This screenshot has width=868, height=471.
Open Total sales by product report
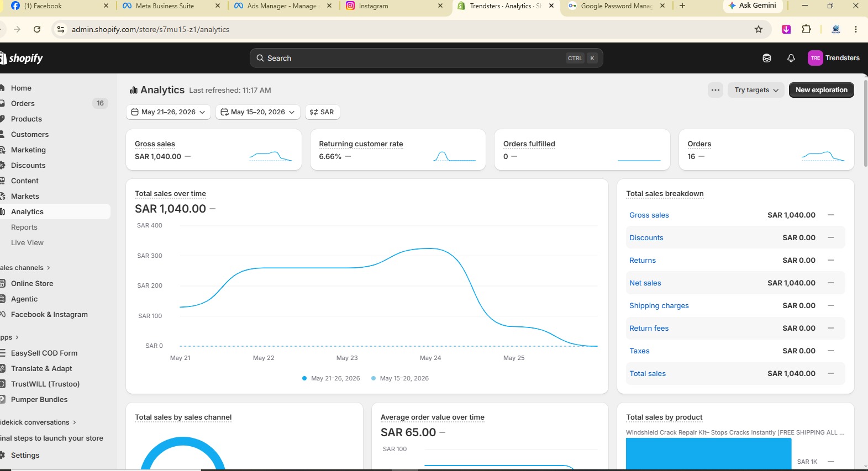pos(664,417)
